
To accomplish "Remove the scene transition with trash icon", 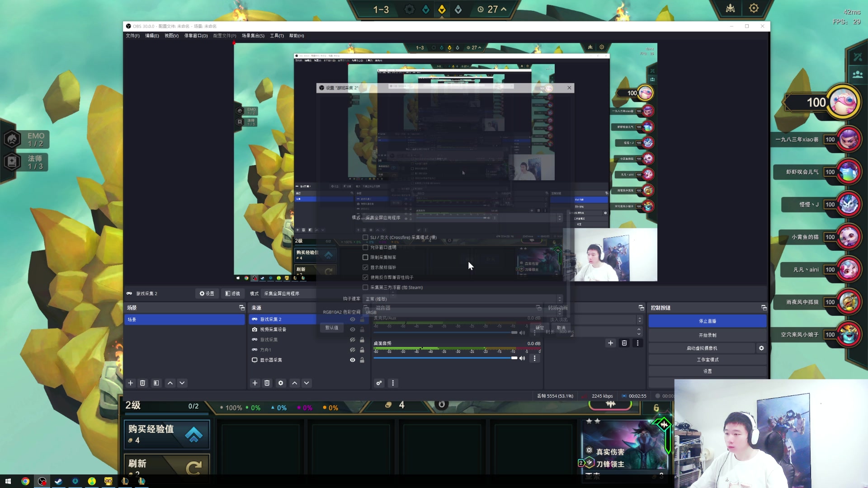I will coord(624,343).
